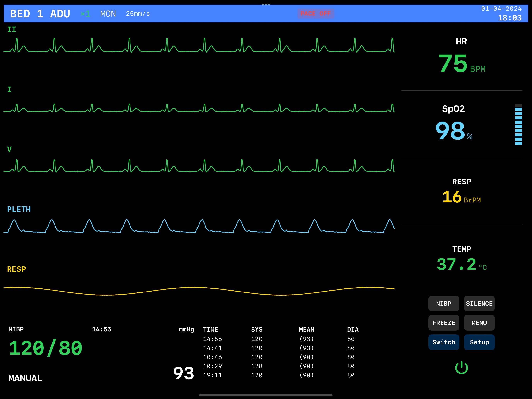
Task: Click the blue PLETH waveform trace
Action: 199,226
